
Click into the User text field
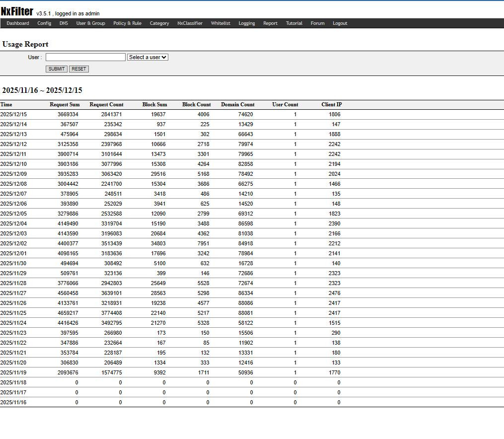point(85,57)
